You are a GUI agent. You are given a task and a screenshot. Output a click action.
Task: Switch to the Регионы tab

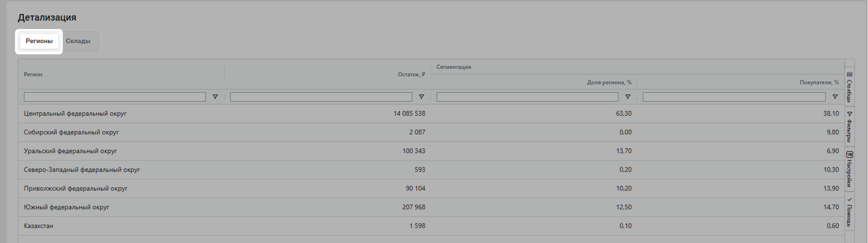pos(39,41)
